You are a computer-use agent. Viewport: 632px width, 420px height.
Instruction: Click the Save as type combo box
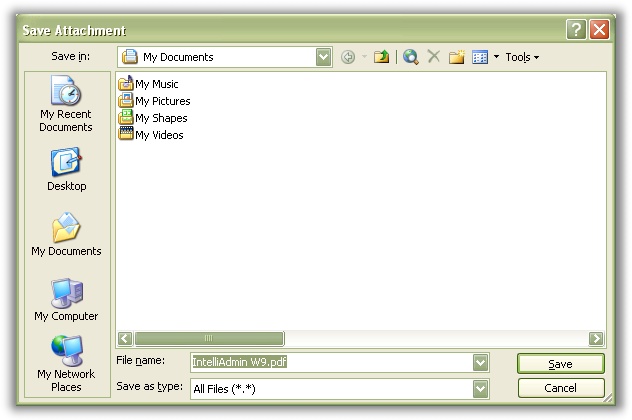coord(340,389)
